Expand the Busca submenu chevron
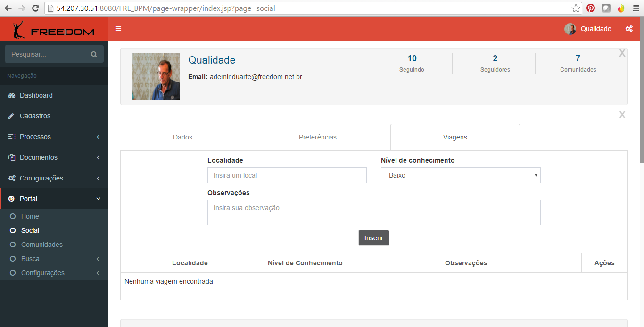The image size is (644, 327). tap(98, 259)
